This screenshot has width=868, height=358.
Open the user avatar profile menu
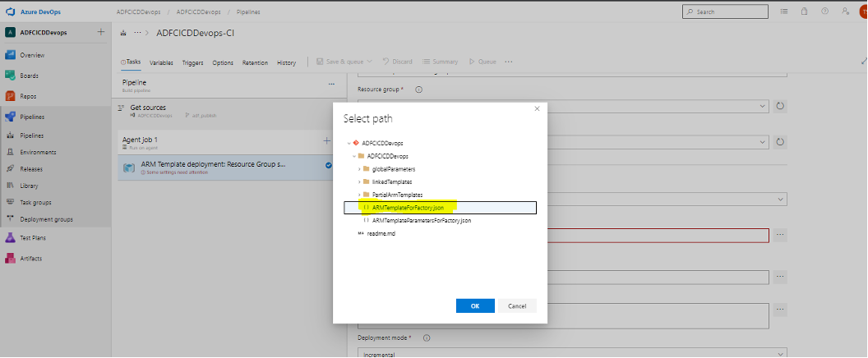click(x=864, y=11)
